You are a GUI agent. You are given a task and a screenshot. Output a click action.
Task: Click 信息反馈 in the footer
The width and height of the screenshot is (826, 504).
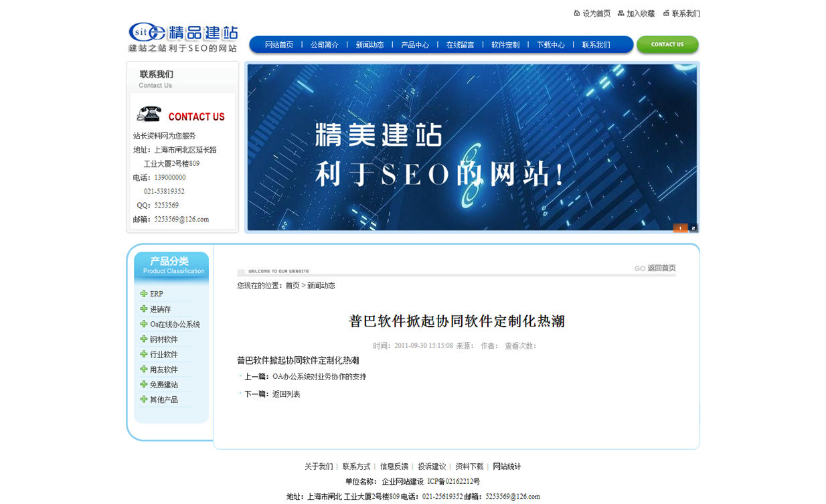click(394, 467)
